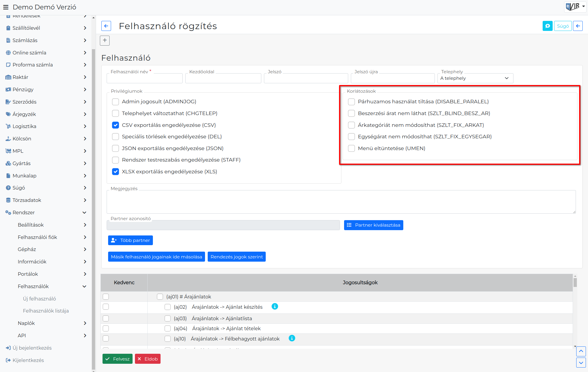
Task: Click the scroll-to-top arrow icon
Action: click(x=581, y=351)
